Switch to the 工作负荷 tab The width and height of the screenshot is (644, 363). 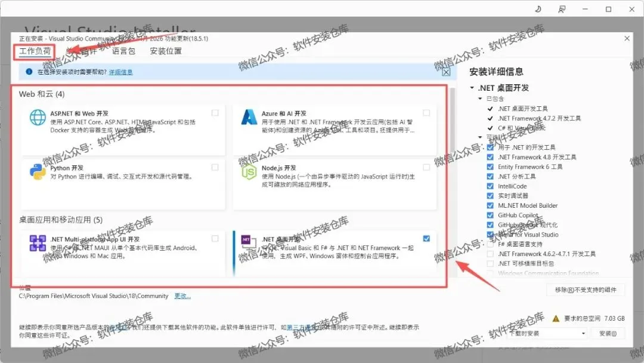[35, 51]
